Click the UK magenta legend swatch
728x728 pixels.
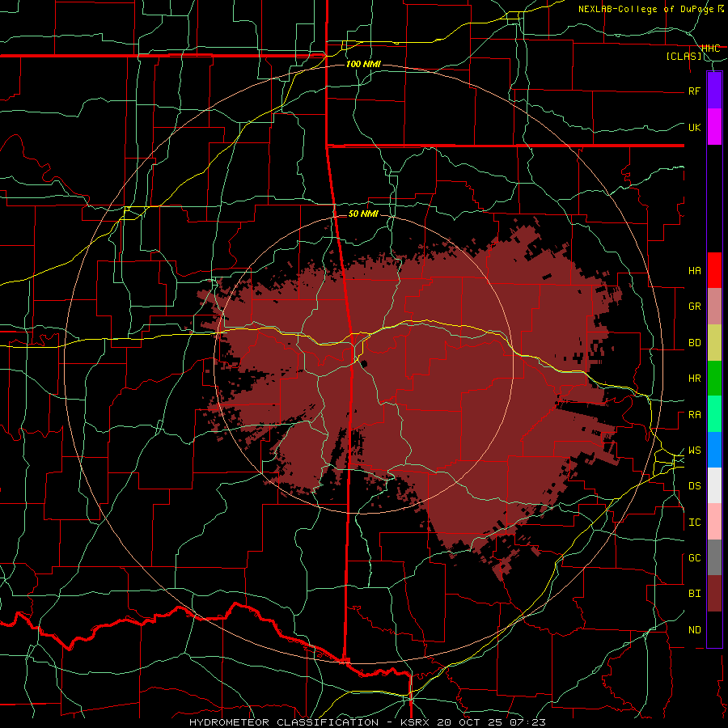(x=714, y=127)
